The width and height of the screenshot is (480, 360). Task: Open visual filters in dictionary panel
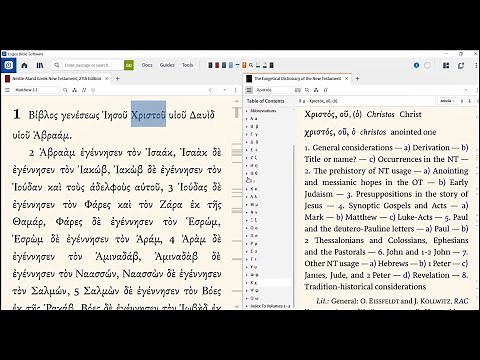pyautogui.click(x=316, y=90)
